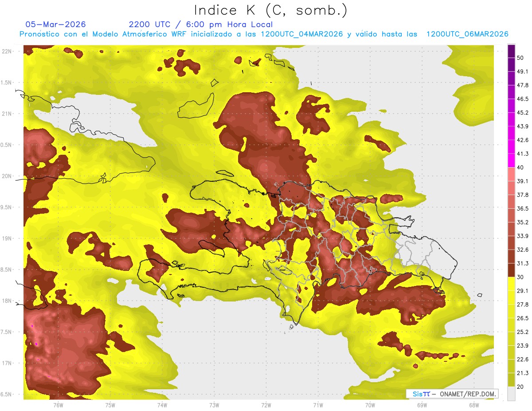Click the '2200 UTC / 6:00 pm Hora Local' time text
The image size is (532, 411).
201,24
